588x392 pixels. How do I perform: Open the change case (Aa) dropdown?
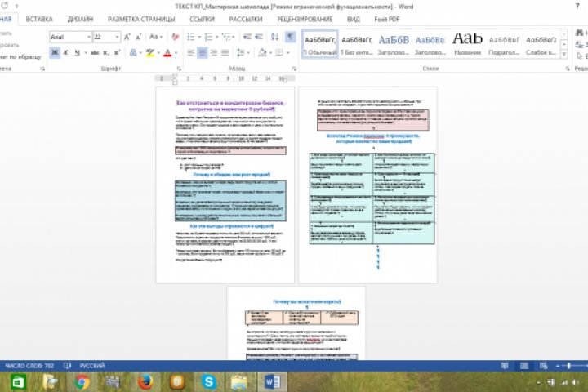point(155,37)
